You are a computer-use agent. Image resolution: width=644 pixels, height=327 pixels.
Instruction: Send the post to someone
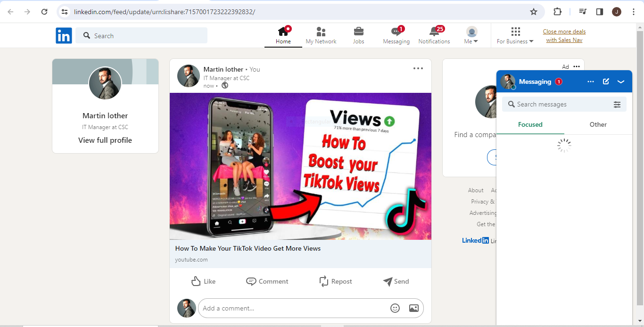(396, 281)
